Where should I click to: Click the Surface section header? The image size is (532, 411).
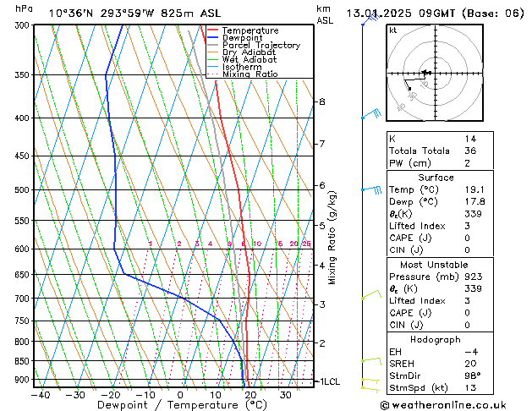click(436, 178)
